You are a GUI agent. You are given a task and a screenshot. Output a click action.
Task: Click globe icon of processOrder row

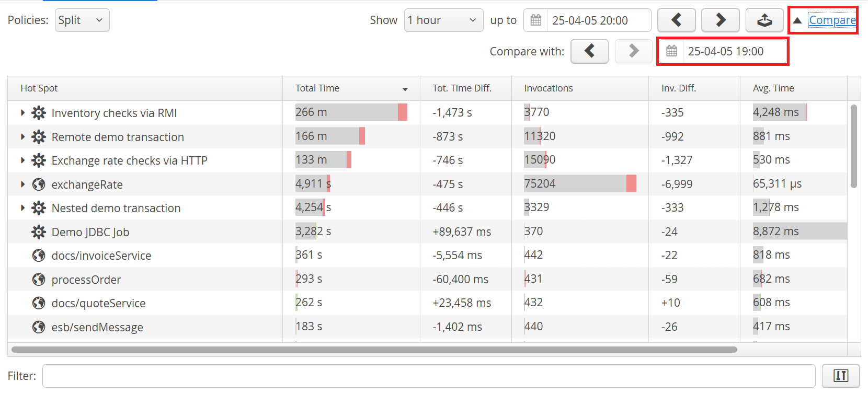click(x=39, y=280)
